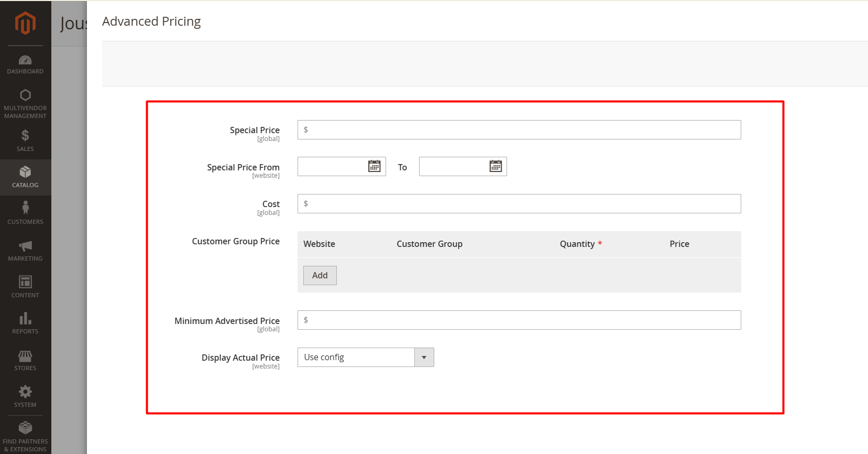
Task: Click the Display Actual Price label
Action: 240,358
